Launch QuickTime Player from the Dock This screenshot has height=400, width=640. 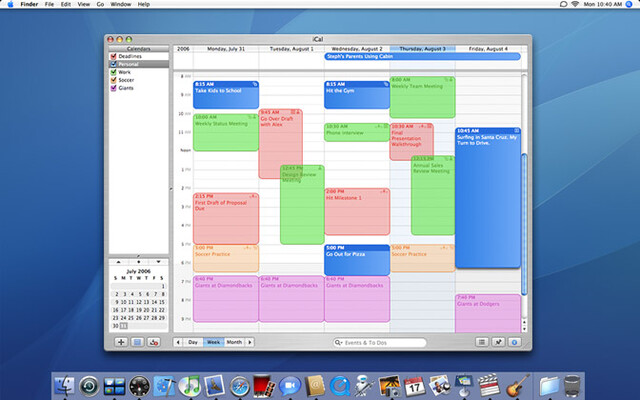[x=340, y=386]
